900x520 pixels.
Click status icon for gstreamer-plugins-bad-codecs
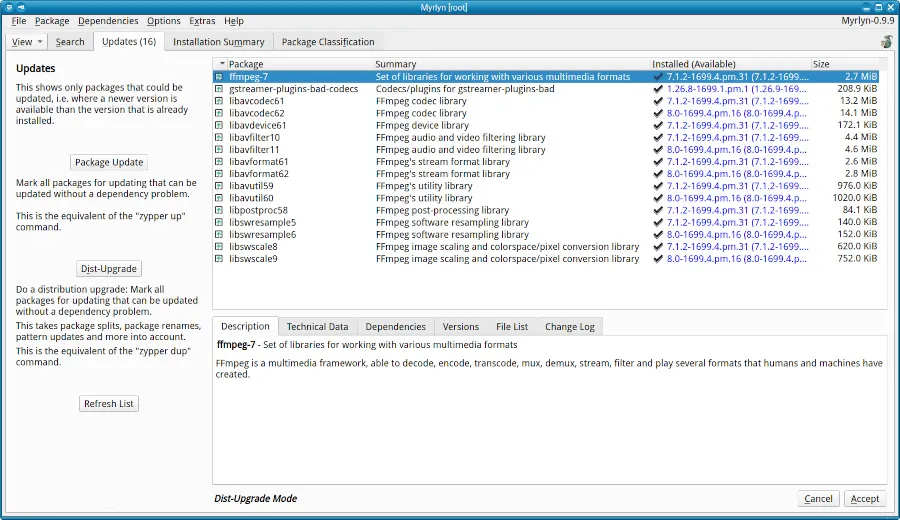pos(220,89)
